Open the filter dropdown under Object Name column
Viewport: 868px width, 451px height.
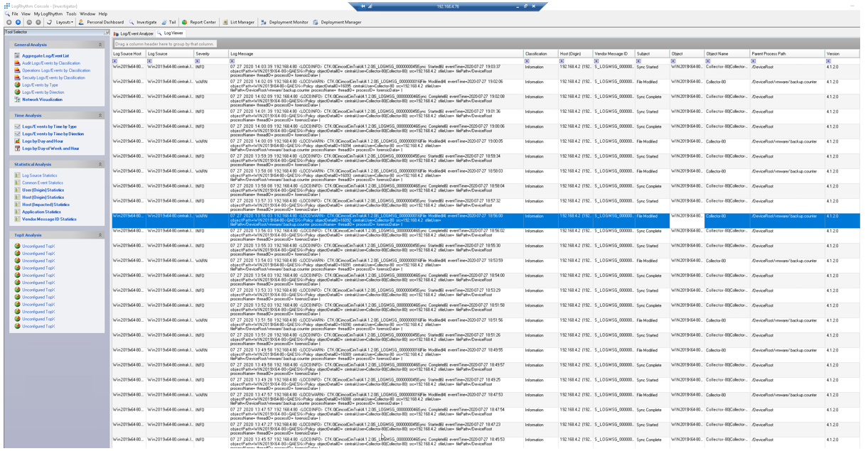pyautogui.click(x=708, y=61)
